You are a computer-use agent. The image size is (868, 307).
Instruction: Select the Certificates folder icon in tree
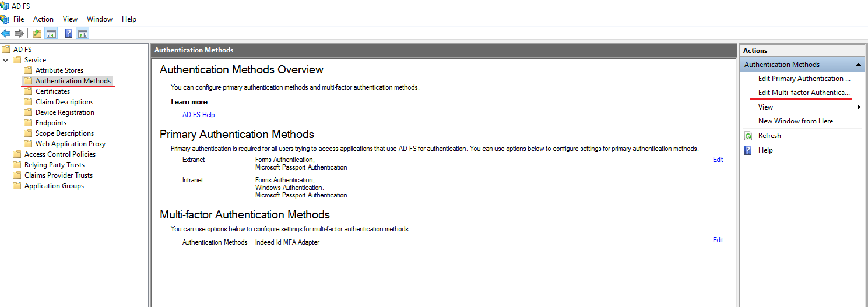tap(28, 91)
